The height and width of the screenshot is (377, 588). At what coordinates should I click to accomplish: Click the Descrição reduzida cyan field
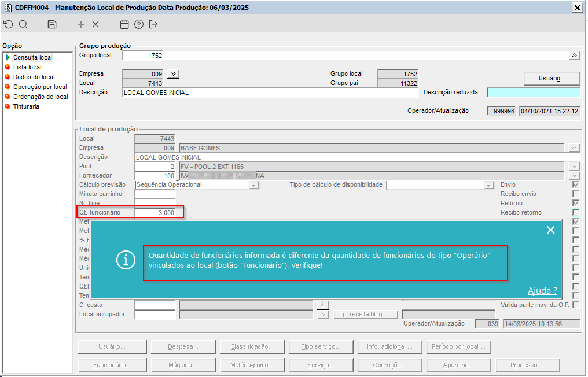tap(533, 92)
